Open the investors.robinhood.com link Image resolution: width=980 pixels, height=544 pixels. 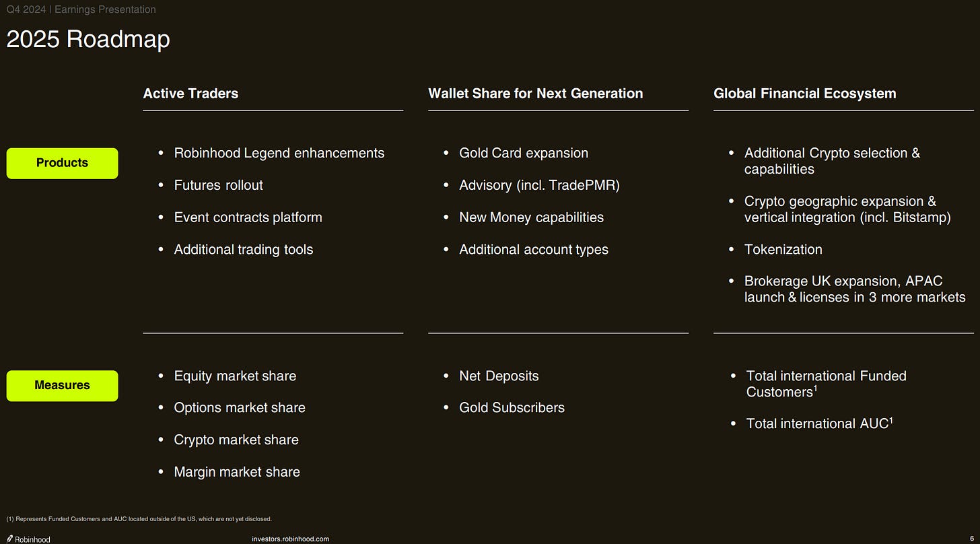coord(290,539)
